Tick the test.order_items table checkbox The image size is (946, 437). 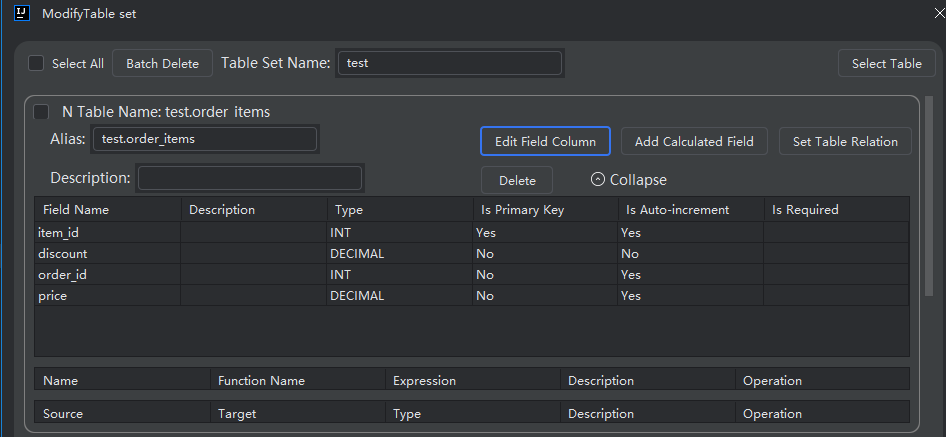[42, 112]
